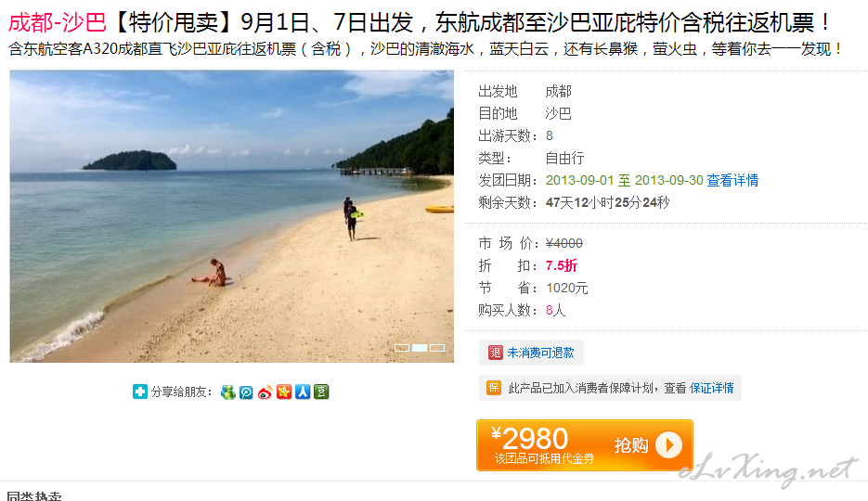Click the beach photo of Sabah
868x501 pixels.
232,216
